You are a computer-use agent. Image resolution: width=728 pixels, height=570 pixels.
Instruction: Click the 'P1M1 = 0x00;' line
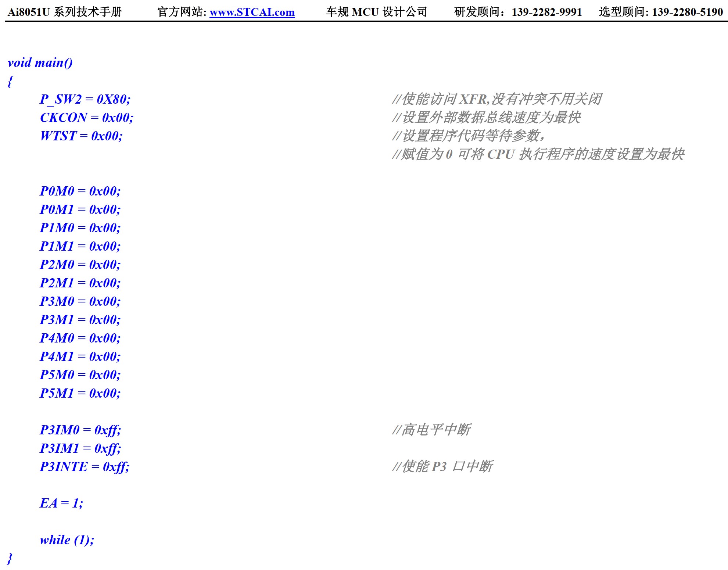[x=80, y=246]
